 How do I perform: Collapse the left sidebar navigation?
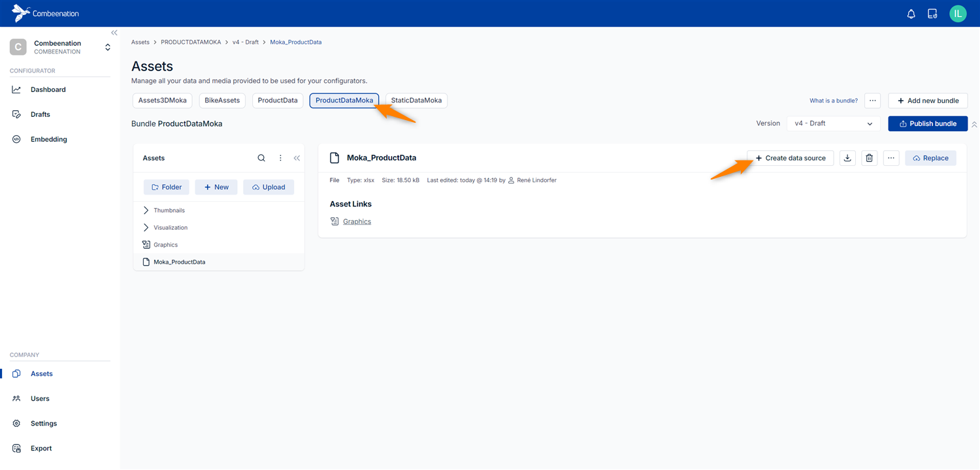point(114,33)
